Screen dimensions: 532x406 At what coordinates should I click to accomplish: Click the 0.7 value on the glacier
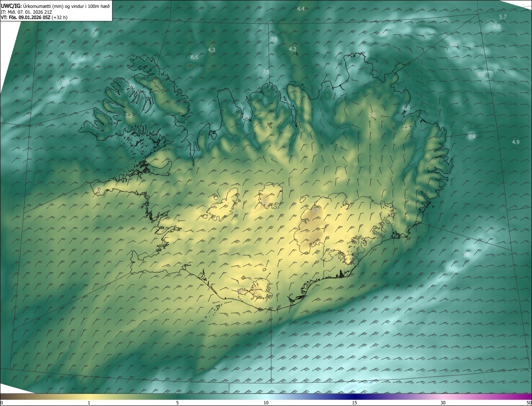265,201
